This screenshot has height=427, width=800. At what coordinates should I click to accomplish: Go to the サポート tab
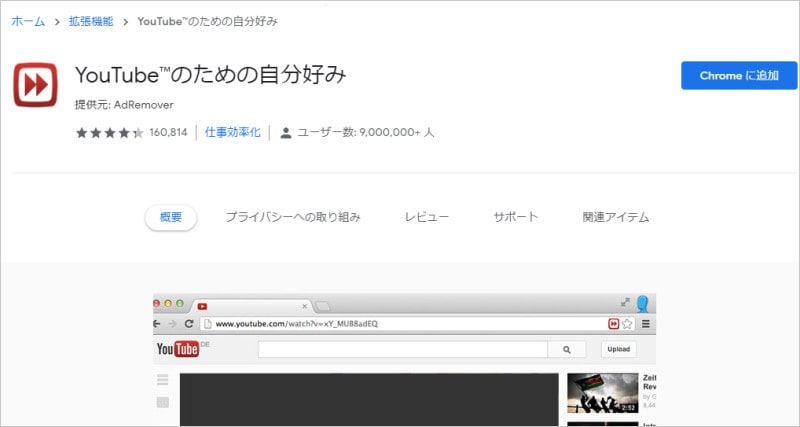pyautogui.click(x=515, y=217)
